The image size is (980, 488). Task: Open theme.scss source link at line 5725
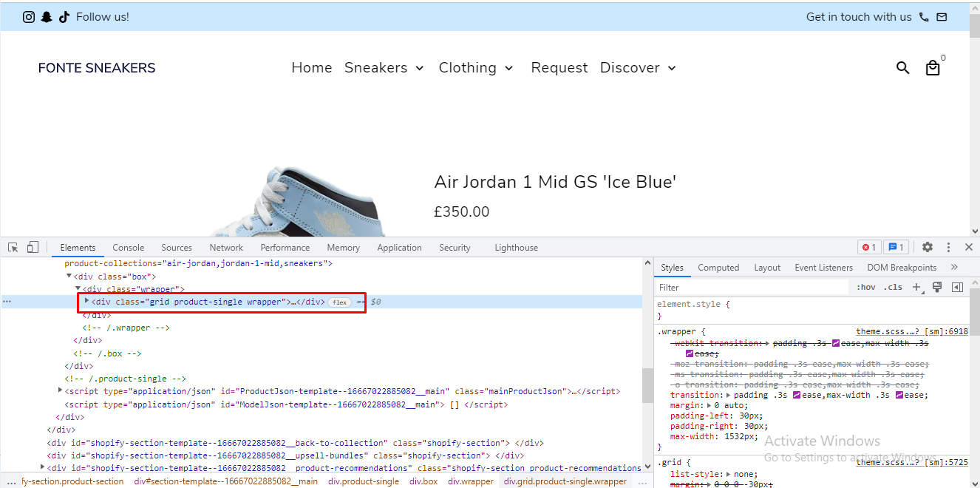point(912,462)
